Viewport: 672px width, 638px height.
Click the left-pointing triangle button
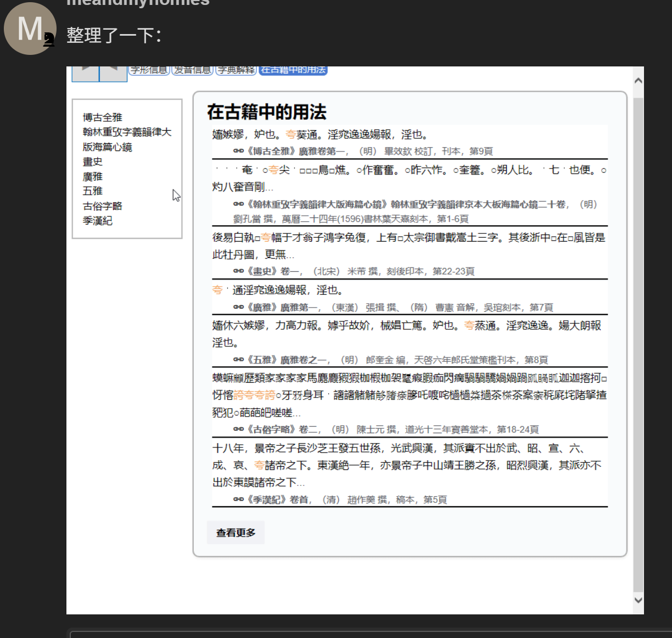tap(113, 72)
